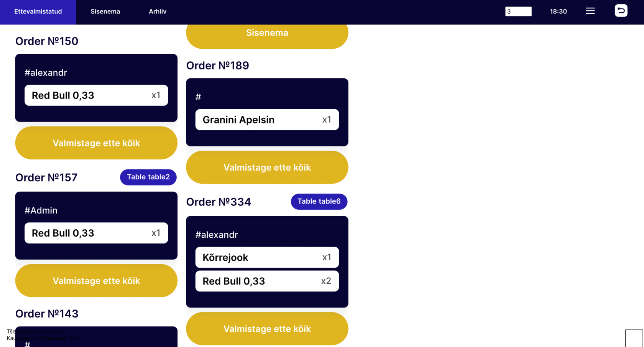This screenshot has height=347, width=644.
Task: Open the hamburger menu icon
Action: 590,11
